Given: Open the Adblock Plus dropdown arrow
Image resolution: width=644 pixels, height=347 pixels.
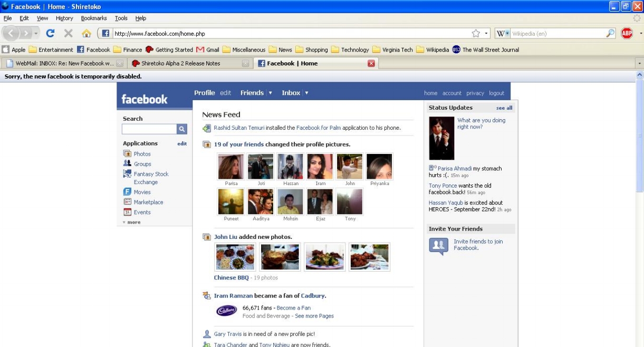Looking at the screenshot, I should pyautogui.click(x=640, y=33).
